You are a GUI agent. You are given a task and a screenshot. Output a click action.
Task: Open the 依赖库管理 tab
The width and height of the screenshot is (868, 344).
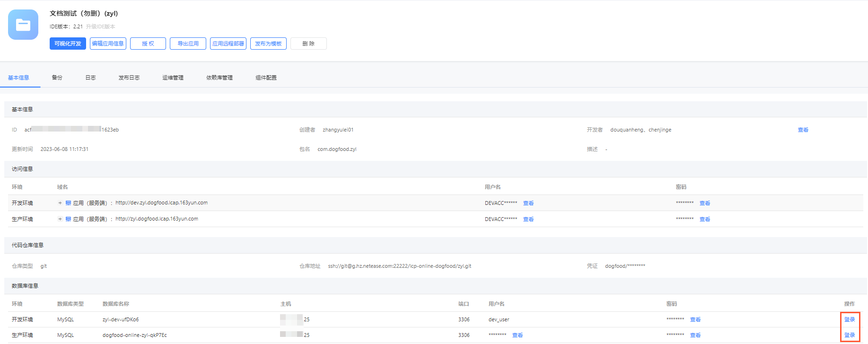219,78
